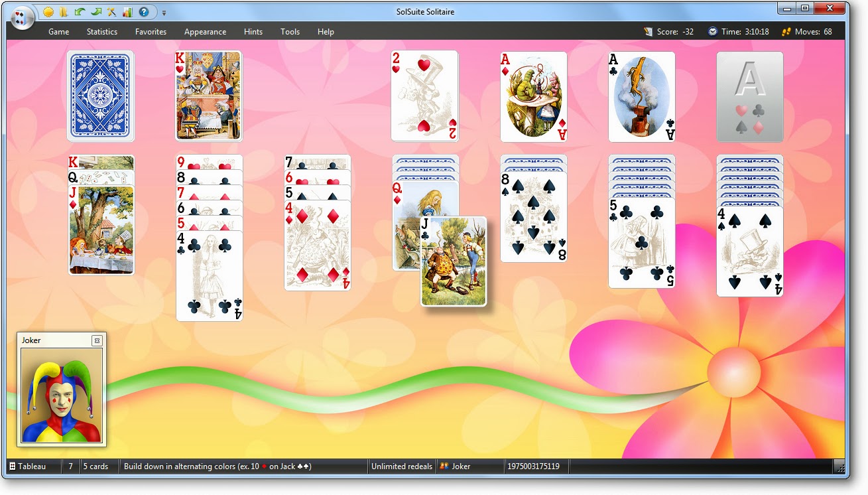The height and width of the screenshot is (495, 868).
Task: Expand the quick access toolbar customize arrow
Action: [x=164, y=13]
